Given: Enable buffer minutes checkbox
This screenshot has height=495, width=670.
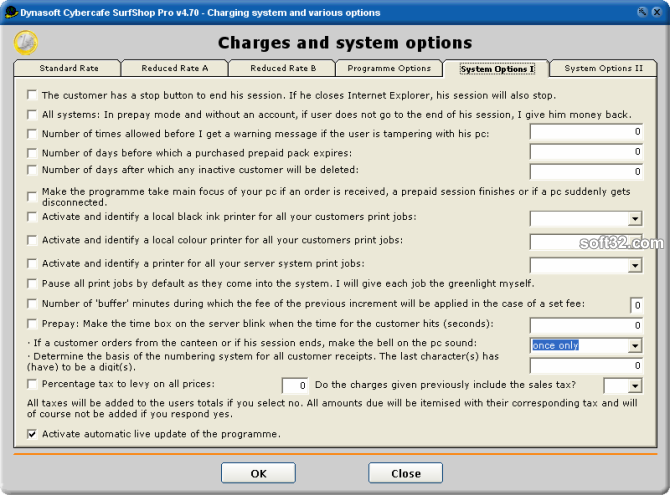Looking at the screenshot, I should click(x=32, y=303).
